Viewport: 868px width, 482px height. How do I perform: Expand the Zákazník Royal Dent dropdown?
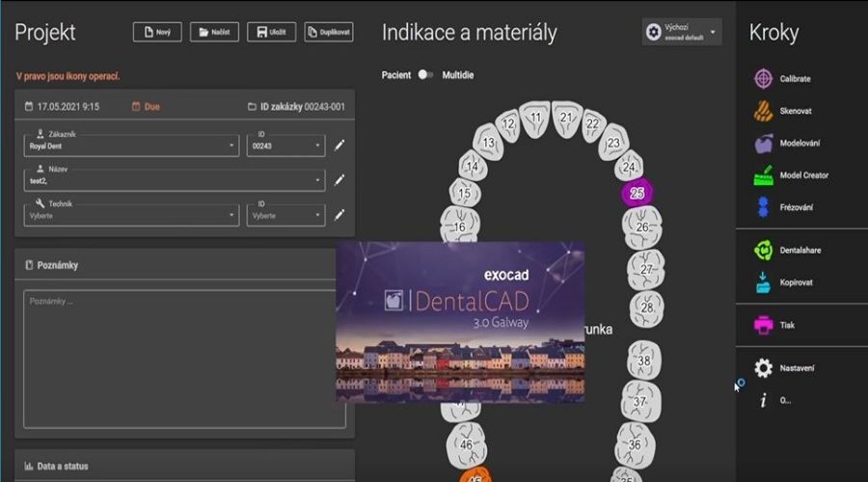pyautogui.click(x=131, y=146)
